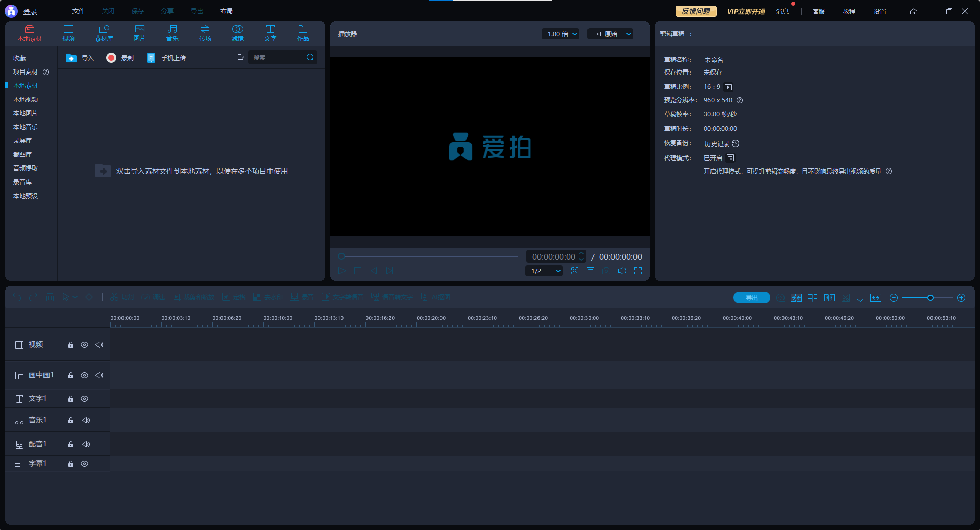Open 历史记录 history backup
This screenshot has width=980, height=530.
(722, 144)
